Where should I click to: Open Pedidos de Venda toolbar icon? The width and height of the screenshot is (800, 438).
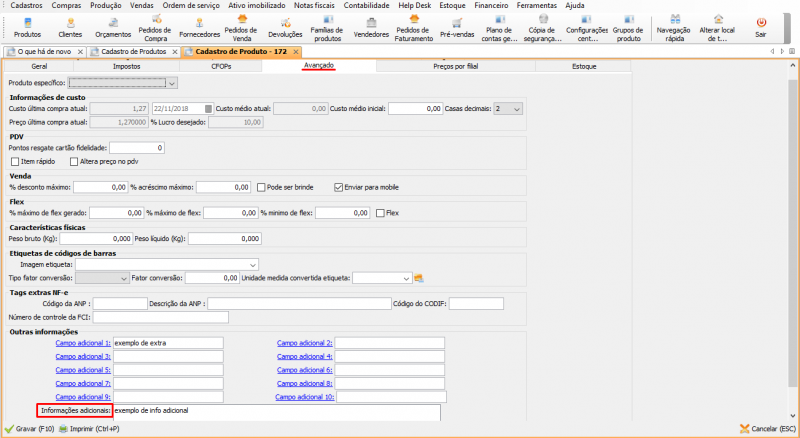(241, 28)
